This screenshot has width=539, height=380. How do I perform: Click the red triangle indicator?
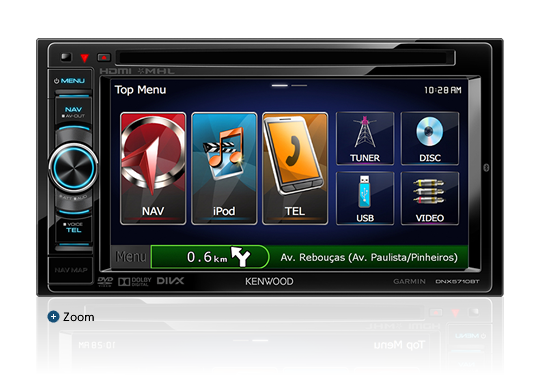[85, 58]
